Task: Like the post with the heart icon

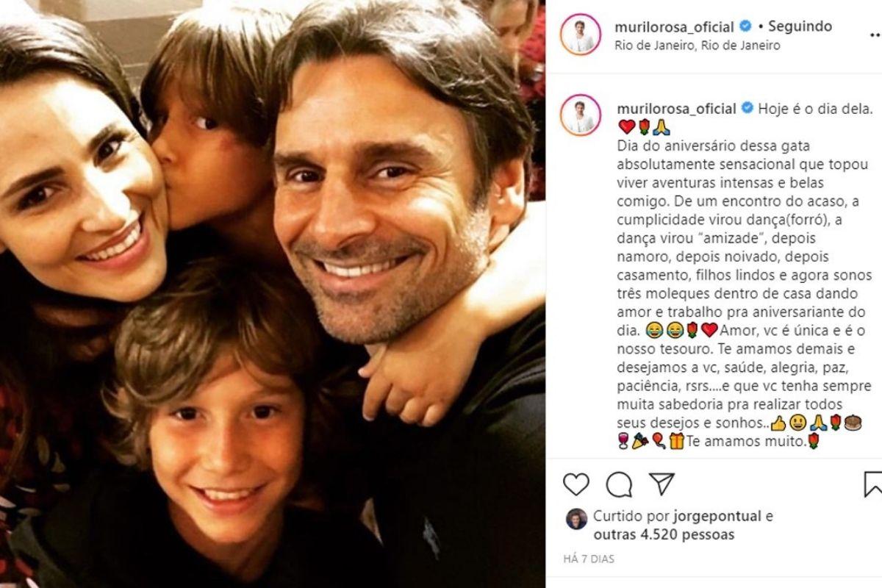Action: pyautogui.click(x=576, y=484)
